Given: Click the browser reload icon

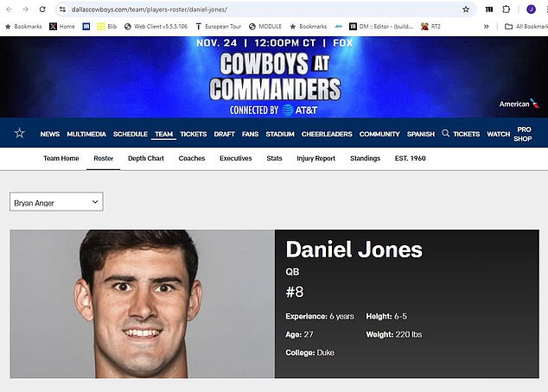Looking at the screenshot, I should [42, 9].
